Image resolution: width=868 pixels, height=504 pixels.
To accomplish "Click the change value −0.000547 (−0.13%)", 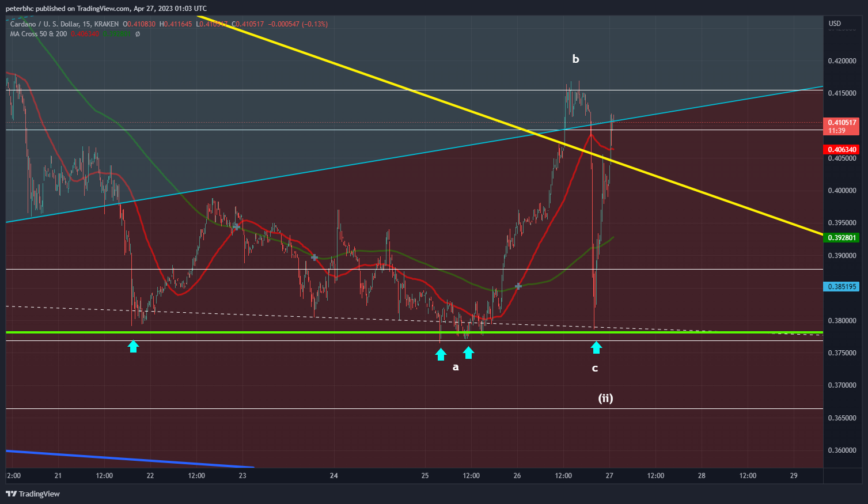I will 298,24.
